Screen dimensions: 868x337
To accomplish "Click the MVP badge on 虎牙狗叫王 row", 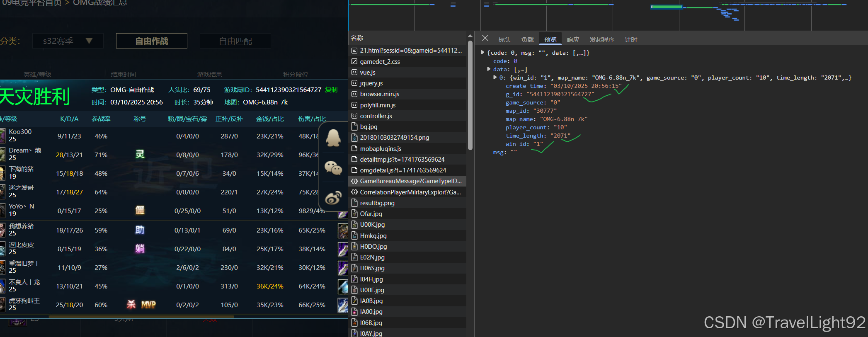I will 148,305.
